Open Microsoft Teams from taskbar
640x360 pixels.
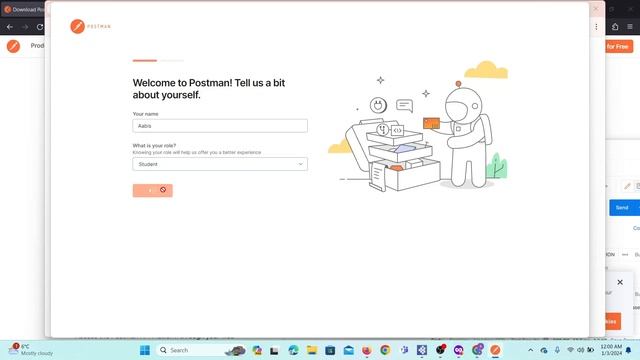click(x=404, y=350)
